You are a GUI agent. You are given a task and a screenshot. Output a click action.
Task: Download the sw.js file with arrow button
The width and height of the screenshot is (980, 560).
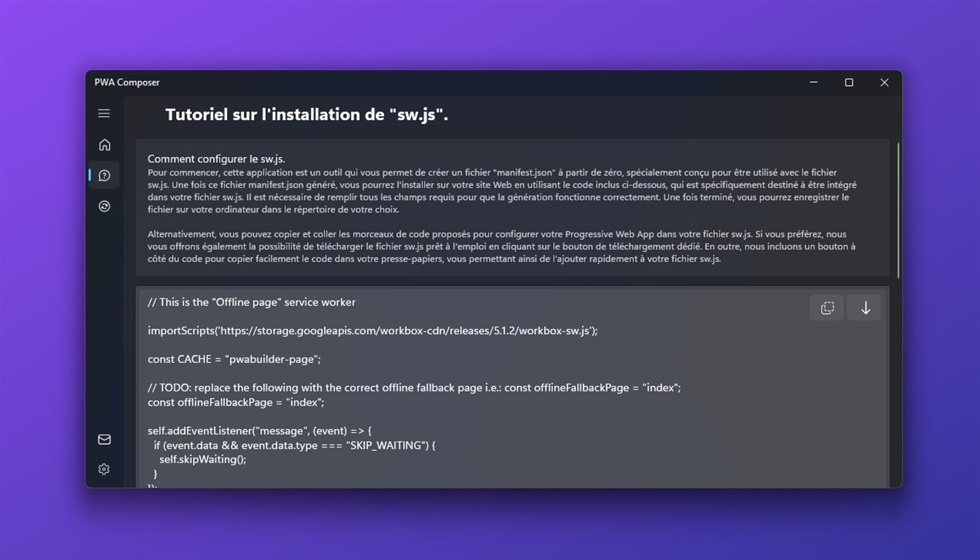coord(865,308)
